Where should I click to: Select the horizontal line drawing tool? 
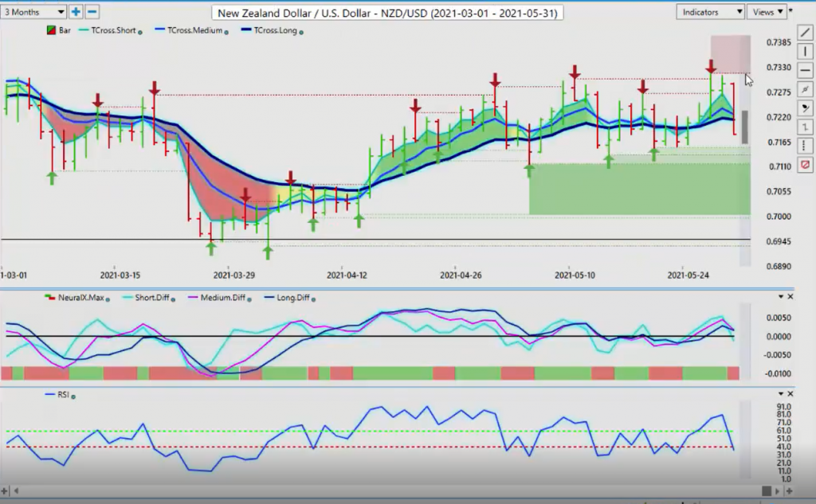pyautogui.click(x=805, y=71)
